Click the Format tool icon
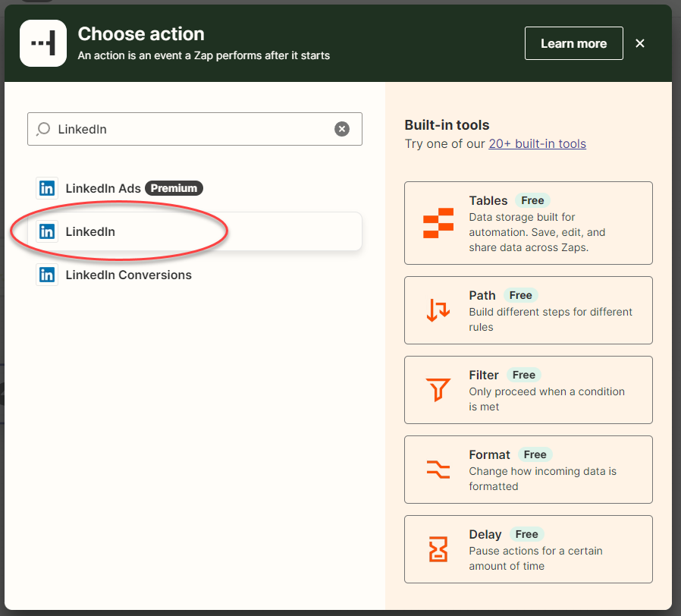The image size is (681, 616). click(x=438, y=470)
